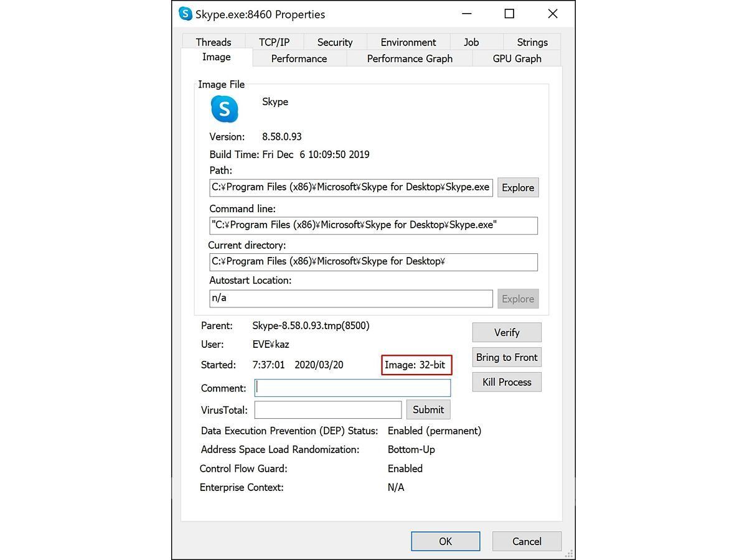Viewport: 747px width, 560px height.
Task: Click the started date 2020/03/20
Action: (x=319, y=365)
